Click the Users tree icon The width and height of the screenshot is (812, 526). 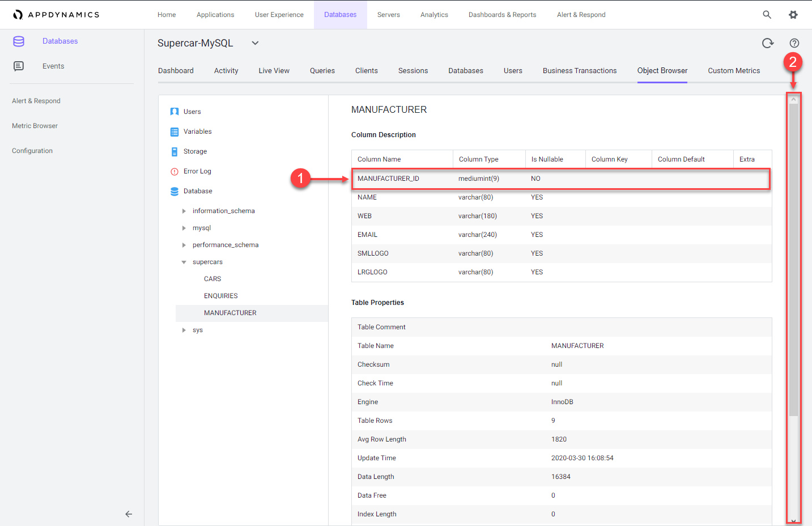[x=175, y=112]
